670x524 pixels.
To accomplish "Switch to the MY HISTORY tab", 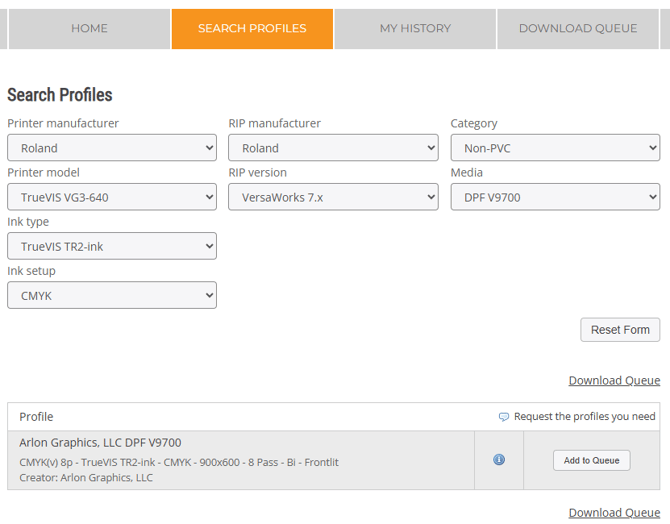I will [x=415, y=29].
